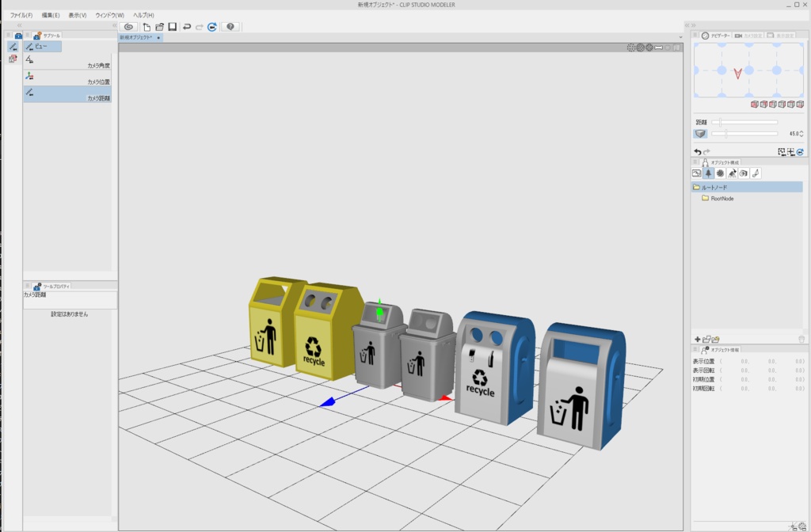Viewport: 811px width, 532px height.
Task: Click the Save icon in the top toolbar
Action: [173, 26]
